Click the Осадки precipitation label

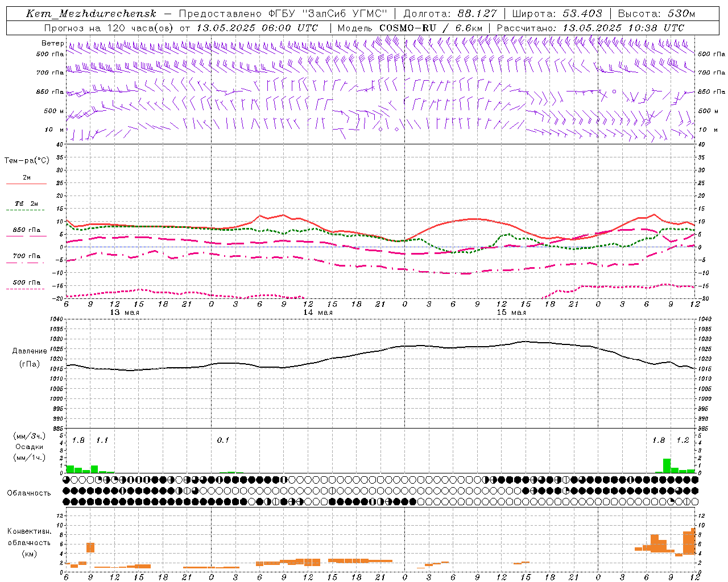click(x=30, y=447)
